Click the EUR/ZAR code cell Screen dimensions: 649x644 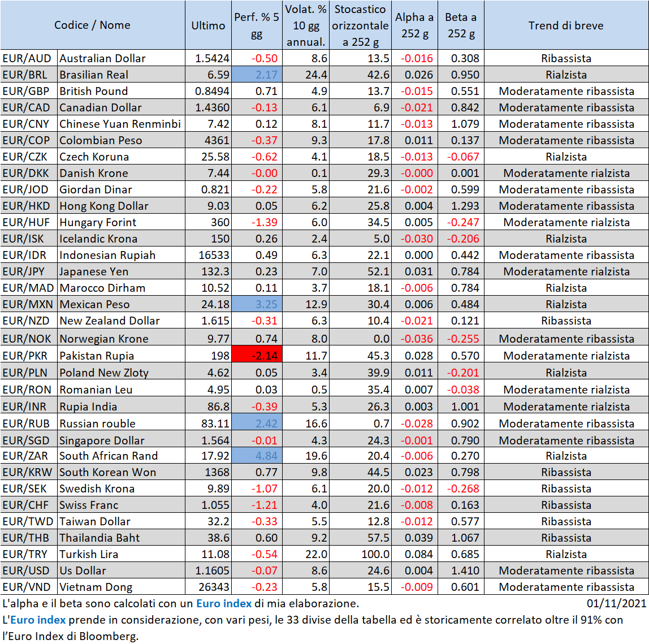[x=29, y=456]
